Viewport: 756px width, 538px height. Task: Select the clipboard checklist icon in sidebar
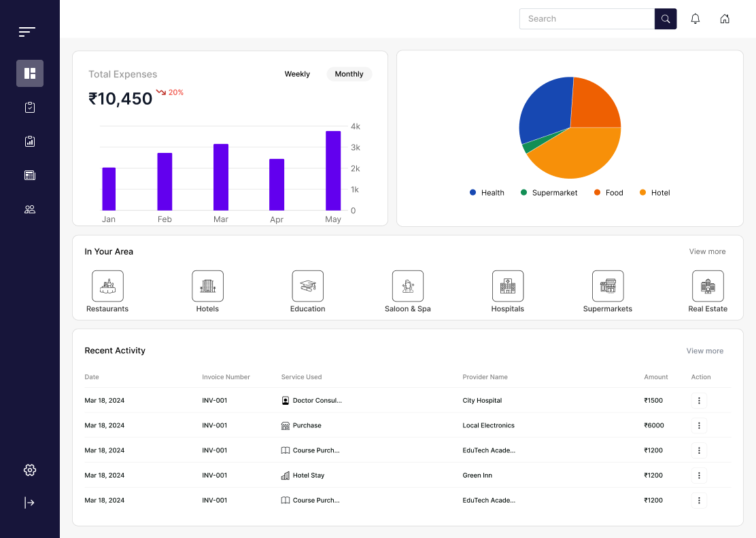click(29, 107)
